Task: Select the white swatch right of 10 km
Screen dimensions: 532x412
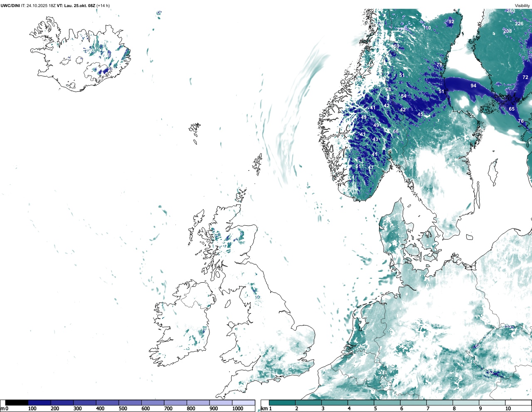Action: click(518, 402)
